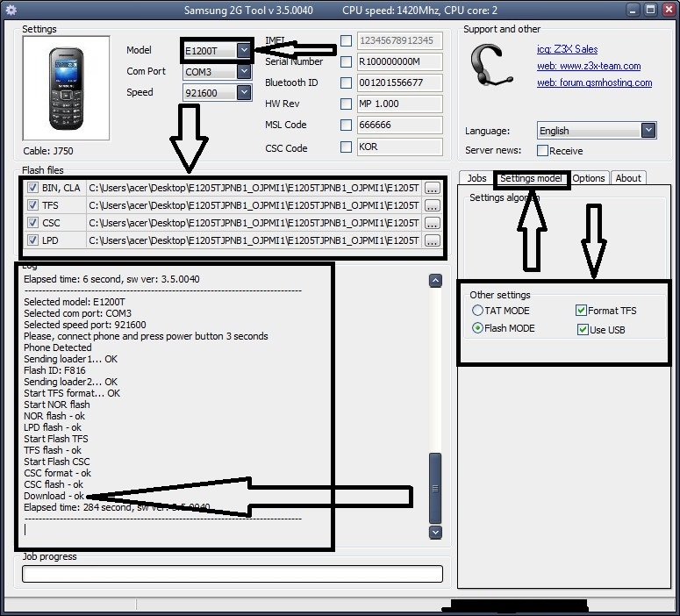The height and width of the screenshot is (616, 680).
Task: Click the phone model thumbnail image
Action: tap(66, 88)
